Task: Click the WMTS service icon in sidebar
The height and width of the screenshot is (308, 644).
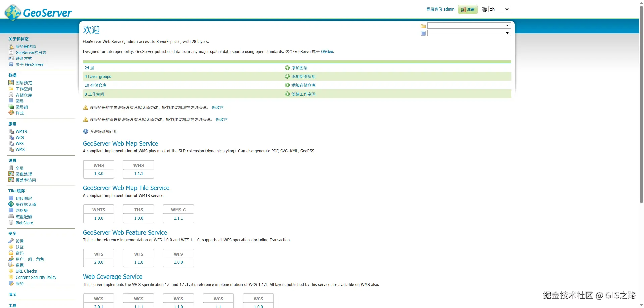Action: (x=11, y=131)
